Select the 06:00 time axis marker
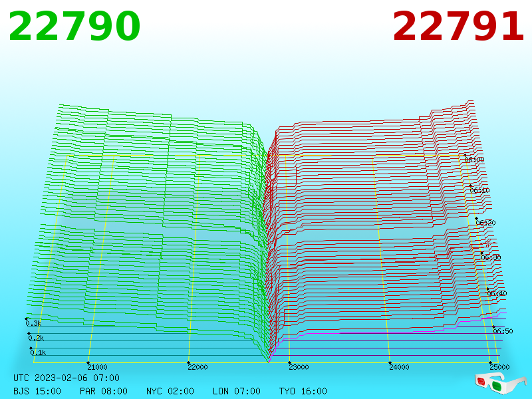Viewport: 532px width, 399px height. tap(474, 160)
